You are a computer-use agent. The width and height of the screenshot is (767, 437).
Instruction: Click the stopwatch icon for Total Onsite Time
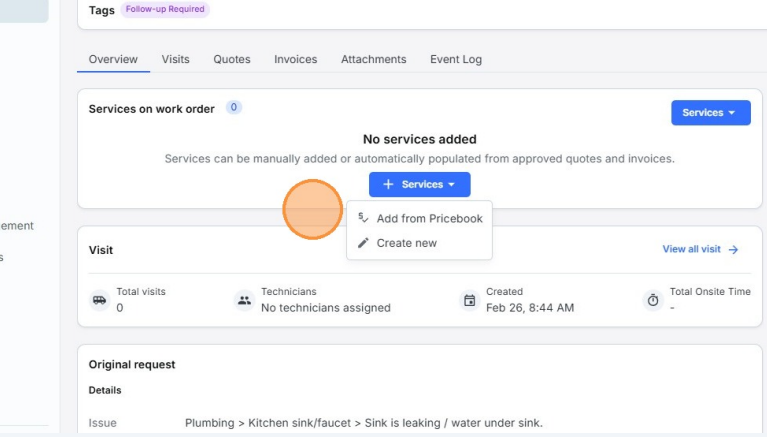[653, 300]
